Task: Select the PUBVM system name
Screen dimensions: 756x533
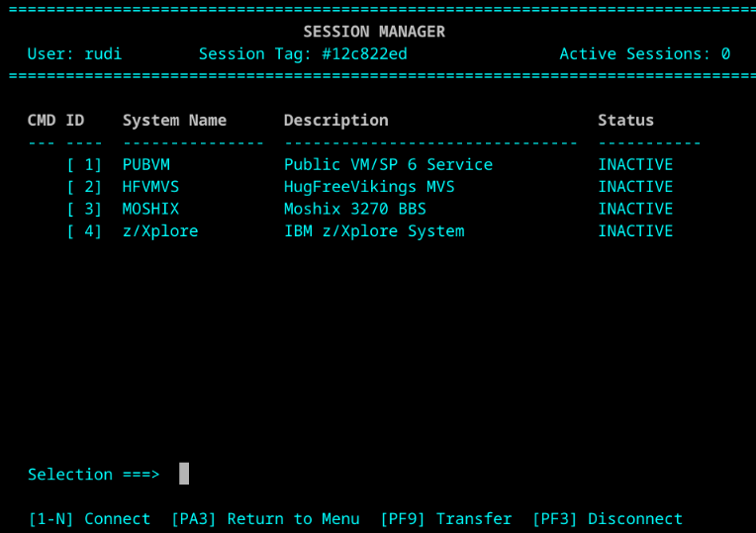Action: click(146, 165)
